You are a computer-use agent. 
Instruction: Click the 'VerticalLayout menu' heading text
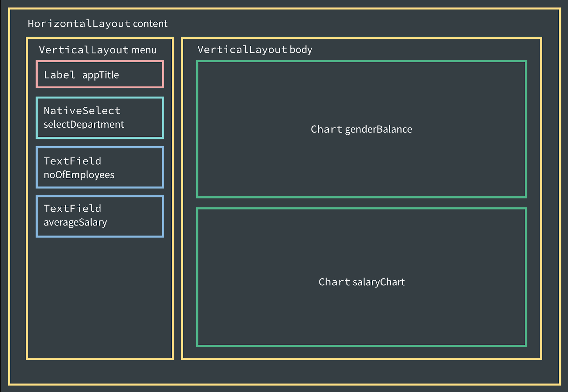(x=97, y=50)
